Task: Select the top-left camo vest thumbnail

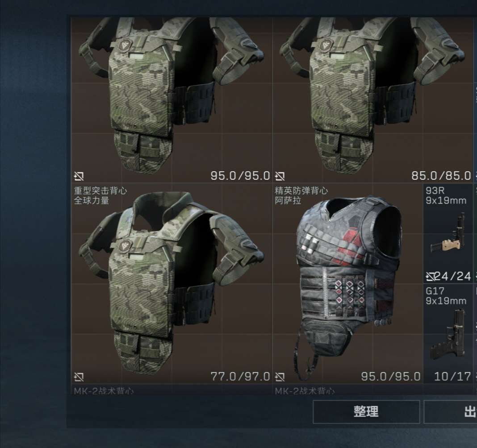Action: click(x=172, y=97)
